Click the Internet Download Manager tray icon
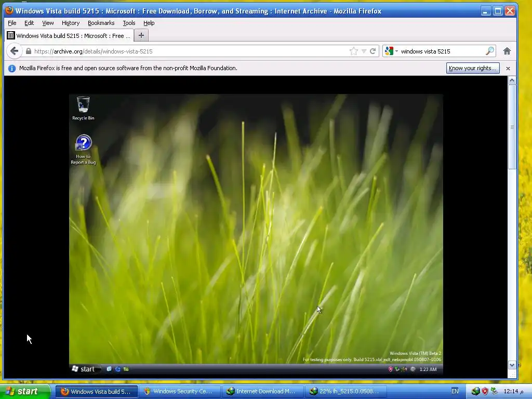The image size is (532, 399). pyautogui.click(x=475, y=391)
